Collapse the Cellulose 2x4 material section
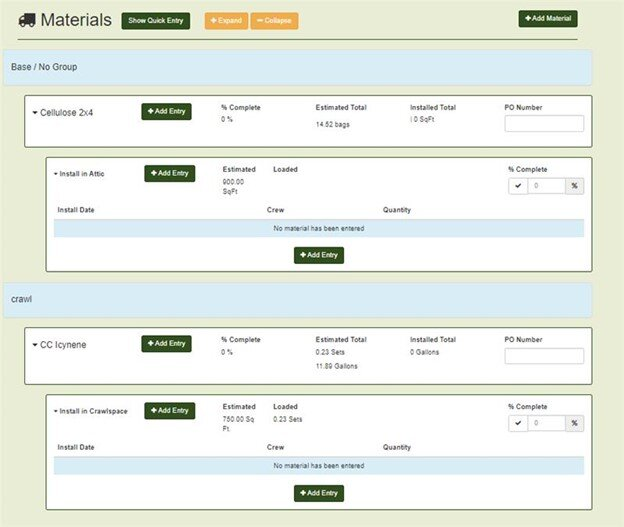The width and height of the screenshot is (624, 527). 35,113
